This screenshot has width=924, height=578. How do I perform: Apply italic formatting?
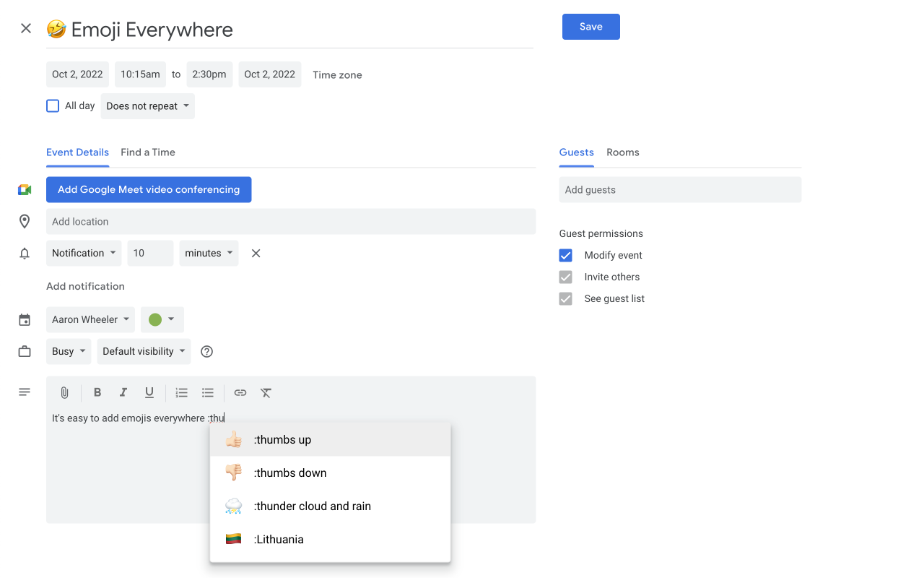click(123, 392)
